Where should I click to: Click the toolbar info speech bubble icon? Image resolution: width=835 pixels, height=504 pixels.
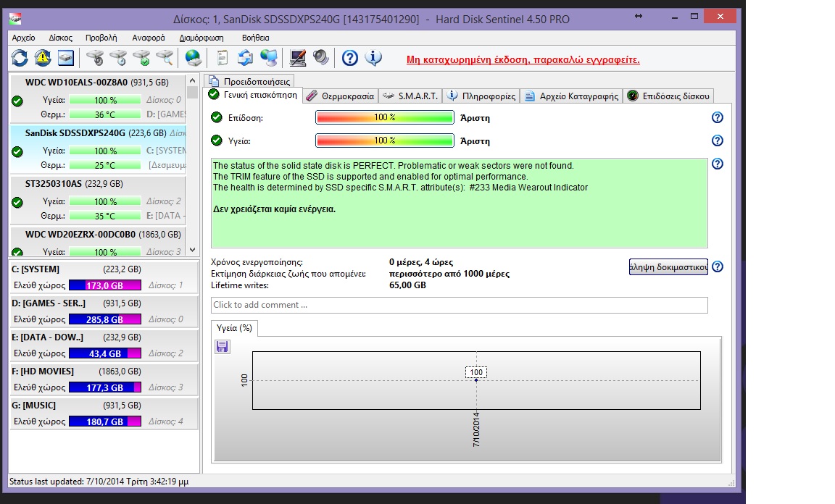pyautogui.click(x=373, y=57)
